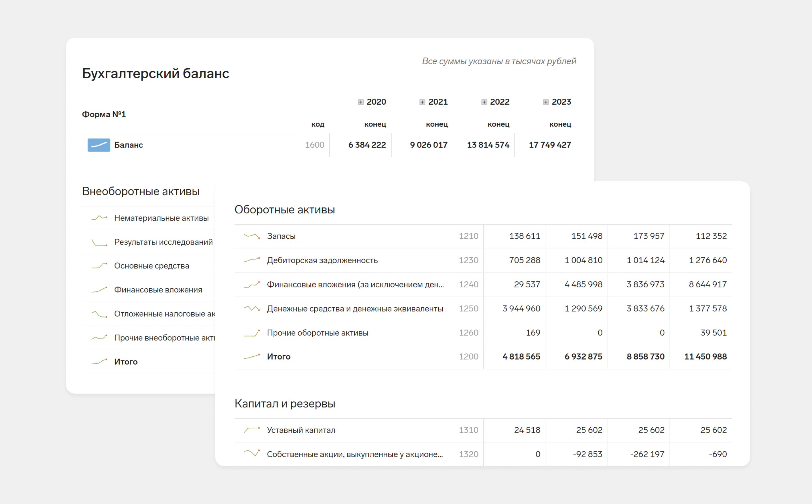Click Собственные акции value -690

pos(718,454)
